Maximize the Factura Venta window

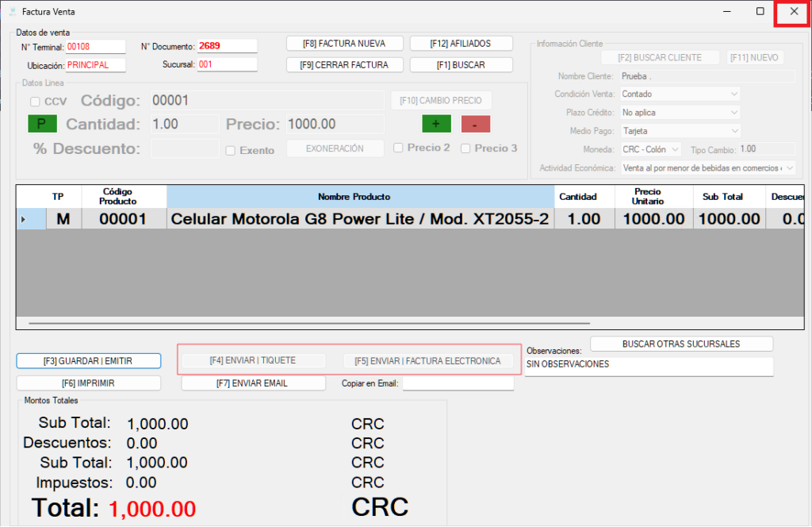[760, 11]
